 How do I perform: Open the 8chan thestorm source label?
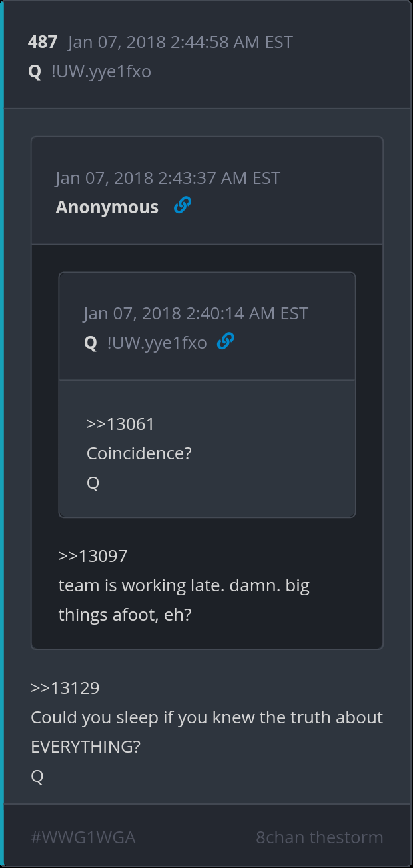coord(320,837)
